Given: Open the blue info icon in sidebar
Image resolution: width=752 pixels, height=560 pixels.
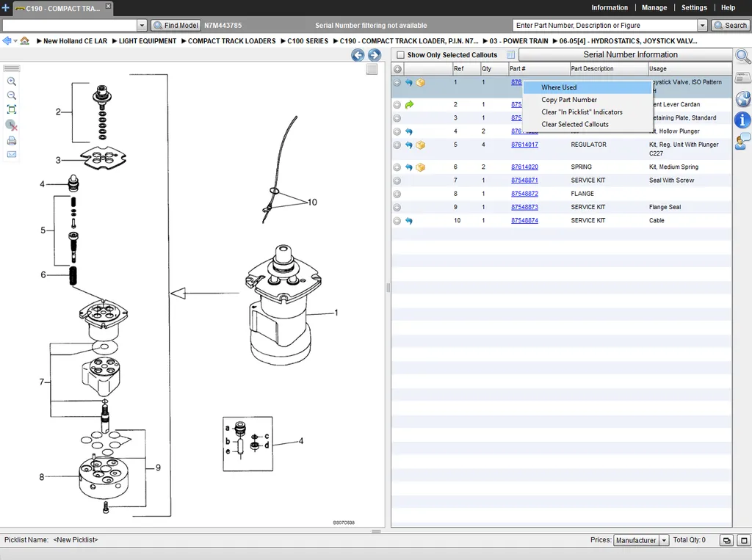Looking at the screenshot, I should [743, 120].
